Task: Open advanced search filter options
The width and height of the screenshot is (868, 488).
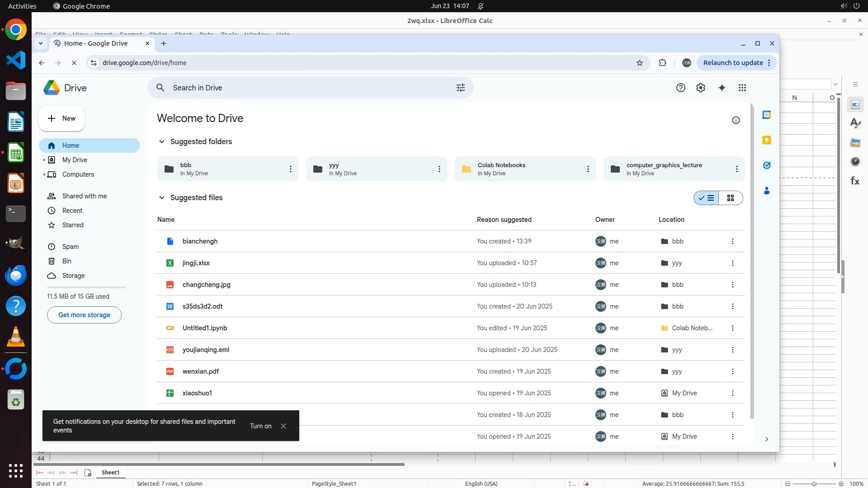Action: tap(460, 88)
